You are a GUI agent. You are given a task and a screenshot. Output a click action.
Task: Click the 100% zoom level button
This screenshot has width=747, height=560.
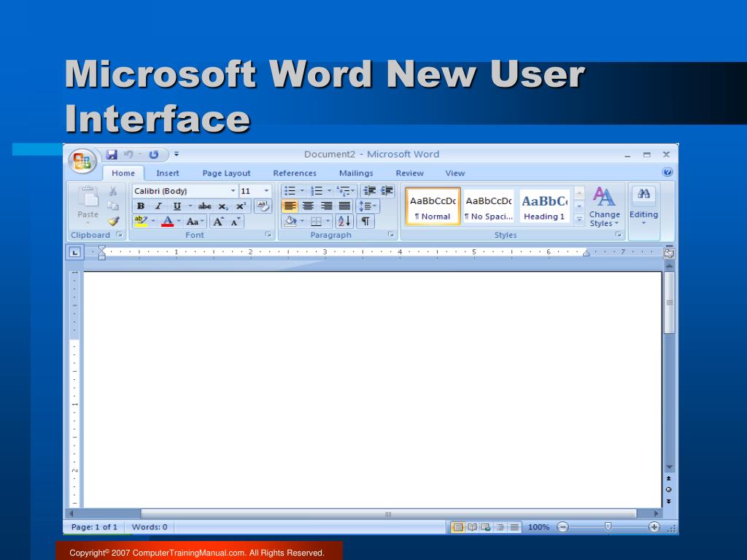[x=539, y=527]
